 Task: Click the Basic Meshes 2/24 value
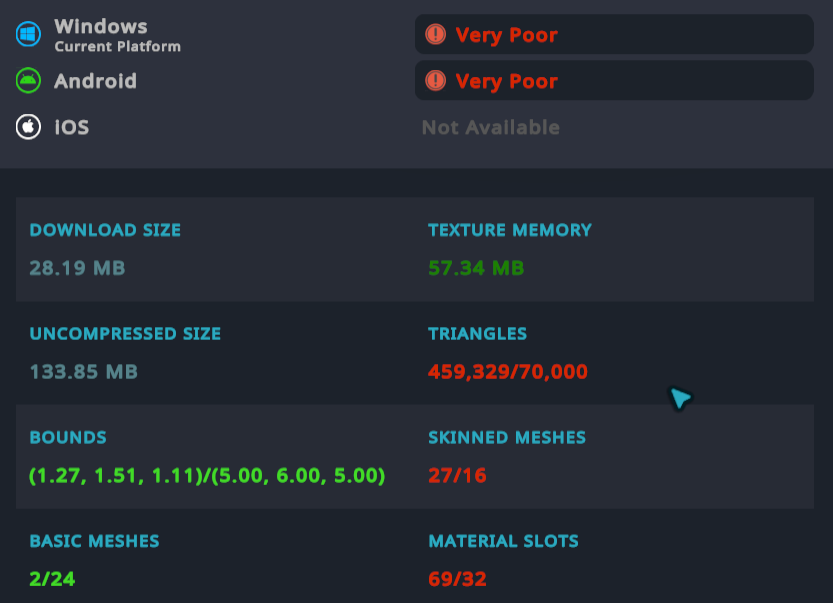(x=52, y=578)
